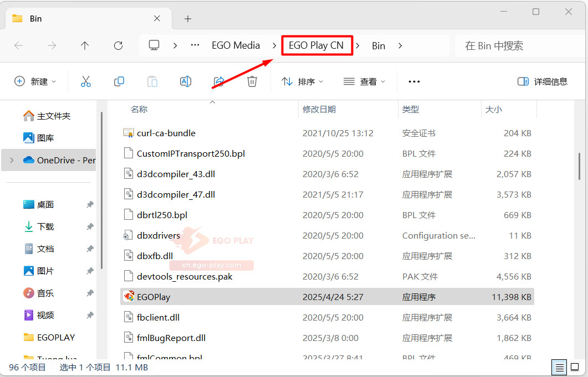Click the This PC monitor icon in address bar

click(x=154, y=45)
